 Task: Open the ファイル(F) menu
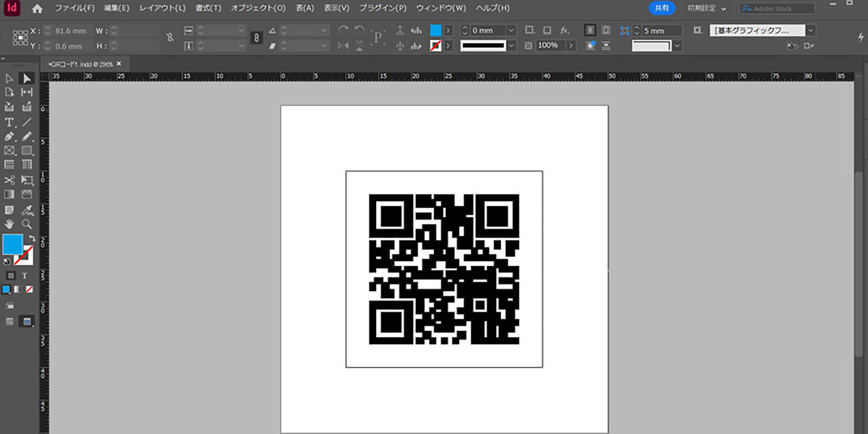coord(74,8)
